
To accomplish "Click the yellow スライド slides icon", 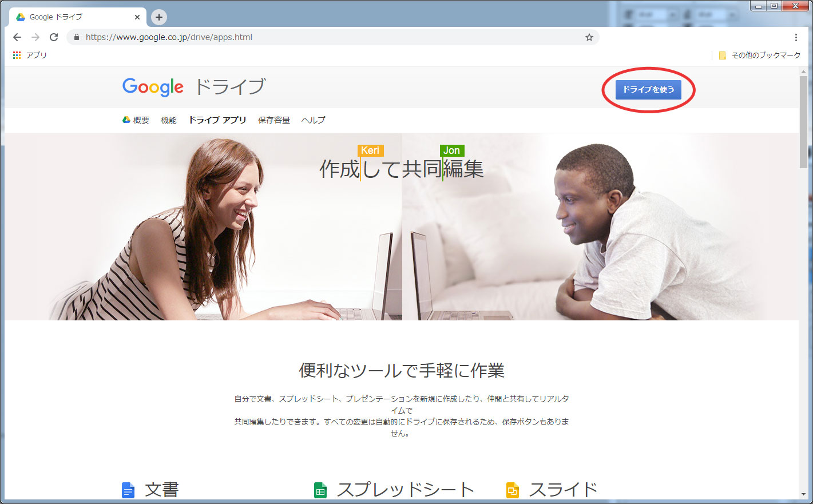I will coord(513,490).
